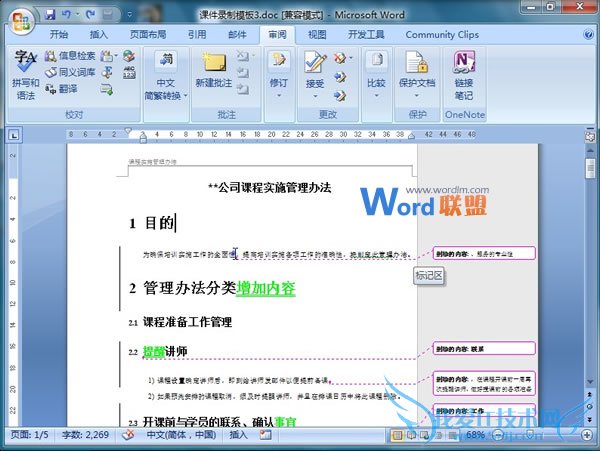Open 同义词库 thesaurus

[x=70, y=72]
